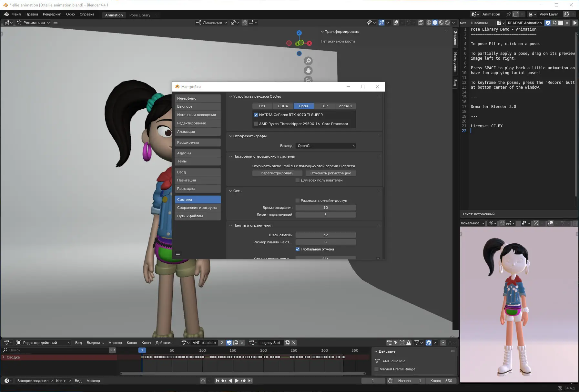The width and height of the screenshot is (579, 392).
Task: Toggle fake user on README Animation text
Action: pos(548,23)
